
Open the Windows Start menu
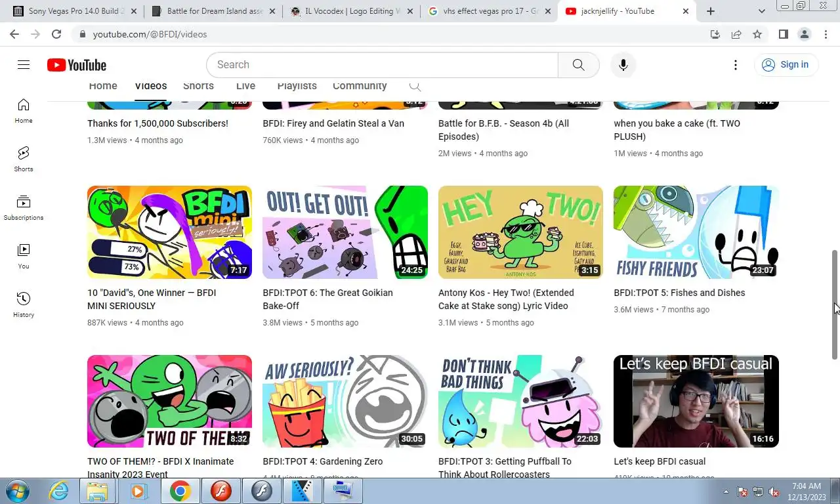click(16, 491)
